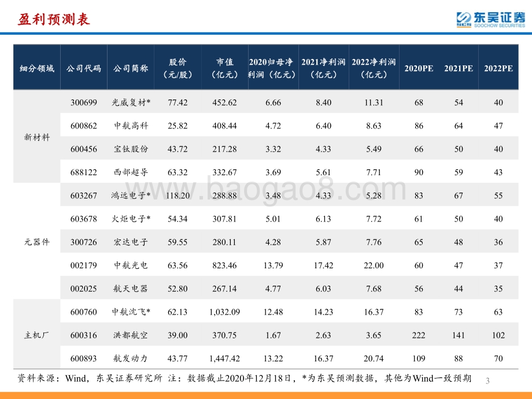Click company code 002179
Viewport: 532px width, 399px height.
pyautogui.click(x=84, y=265)
